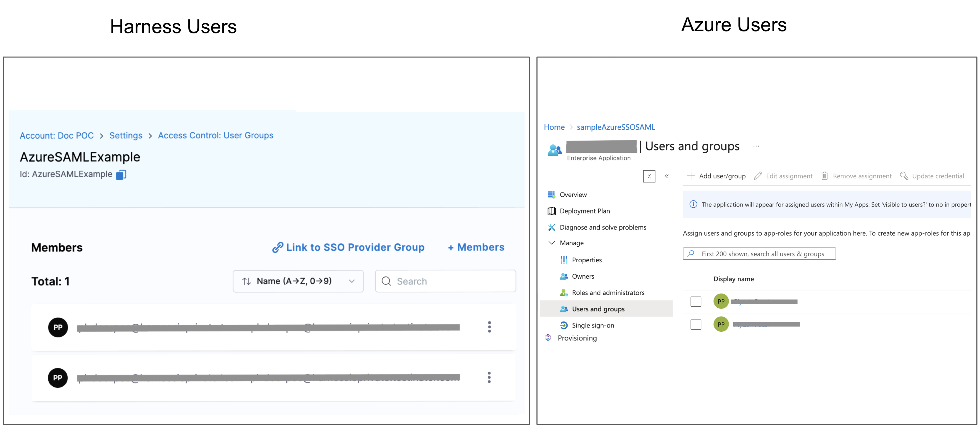Click the Deployment Plan book icon
The image size is (980, 438).
pos(551,211)
